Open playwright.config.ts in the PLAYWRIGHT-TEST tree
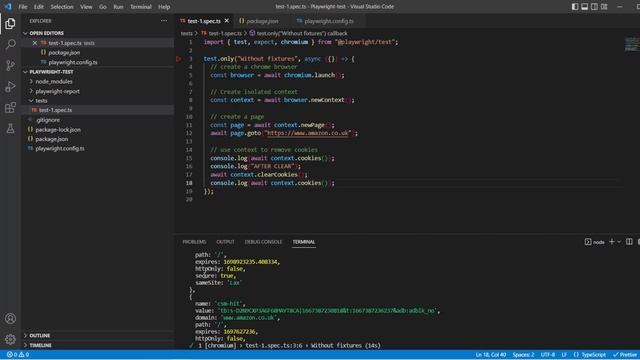 pos(60,149)
